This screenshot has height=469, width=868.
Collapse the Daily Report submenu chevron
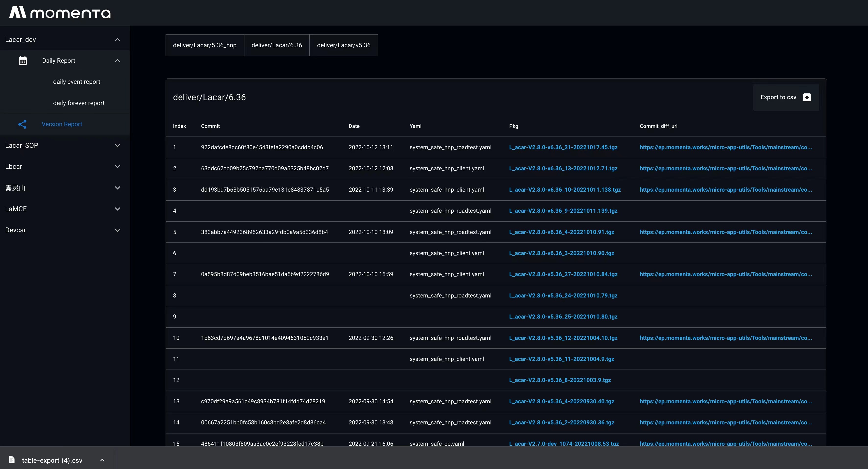(117, 61)
